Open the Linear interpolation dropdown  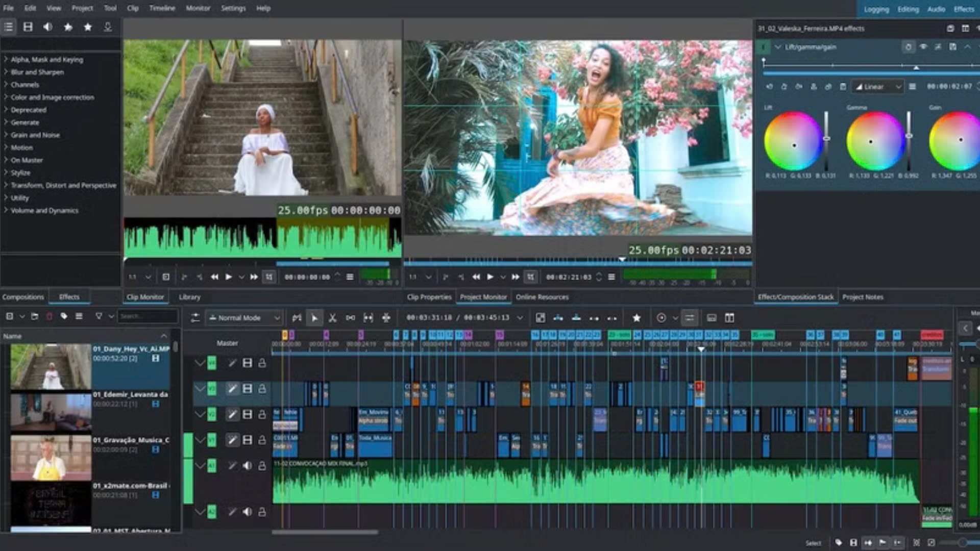(878, 87)
